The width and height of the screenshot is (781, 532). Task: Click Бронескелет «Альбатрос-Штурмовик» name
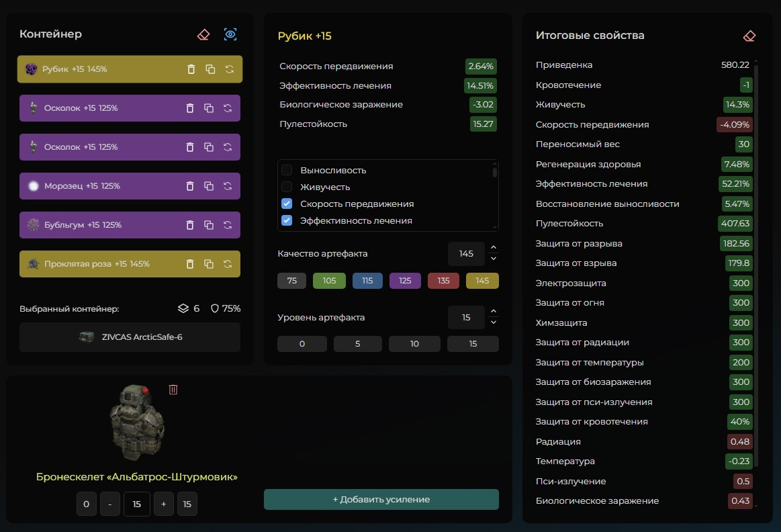(x=136, y=477)
